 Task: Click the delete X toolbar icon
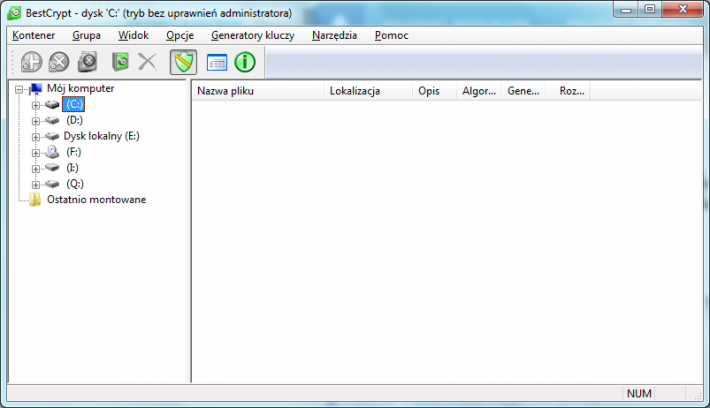coord(147,62)
